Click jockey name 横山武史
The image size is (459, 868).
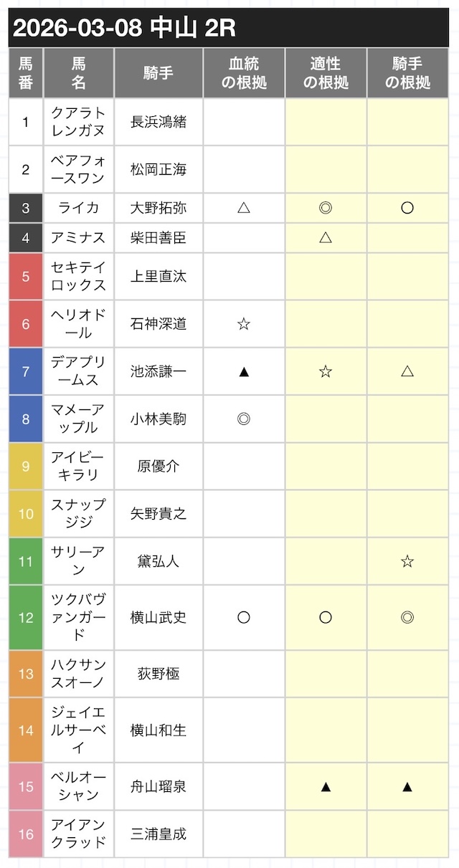coord(158,617)
